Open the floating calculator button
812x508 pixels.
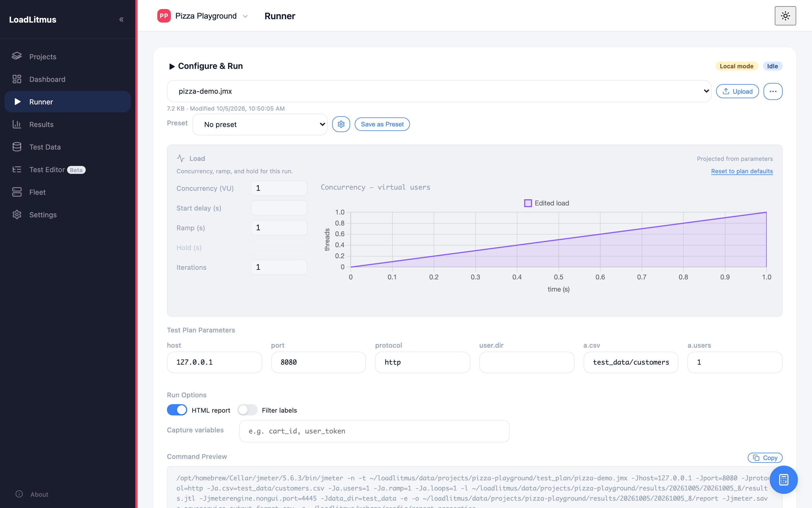[784, 479]
